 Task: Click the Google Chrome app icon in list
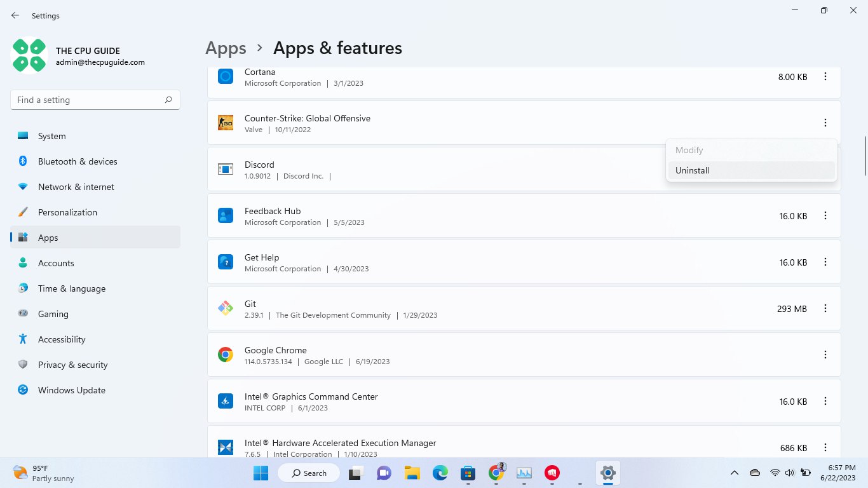pyautogui.click(x=226, y=355)
